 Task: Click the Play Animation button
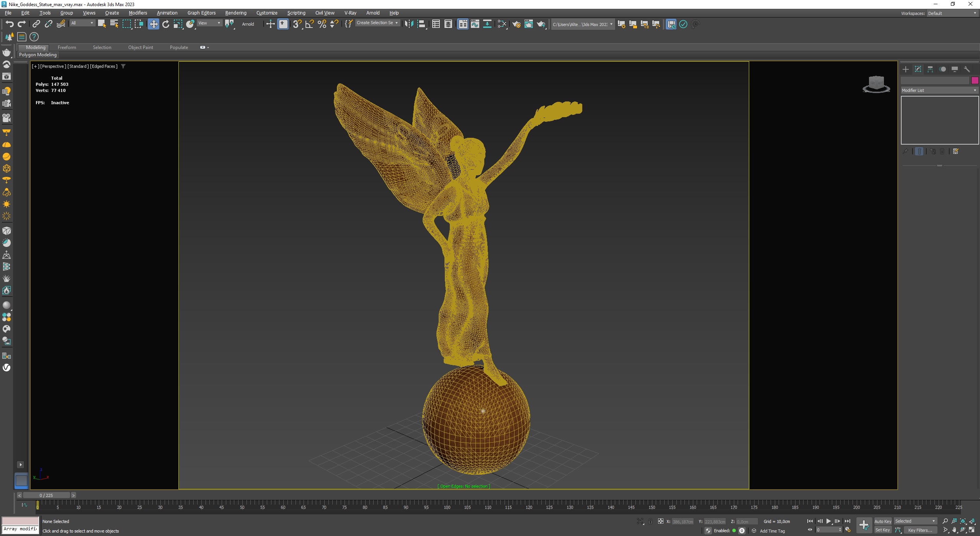click(828, 521)
